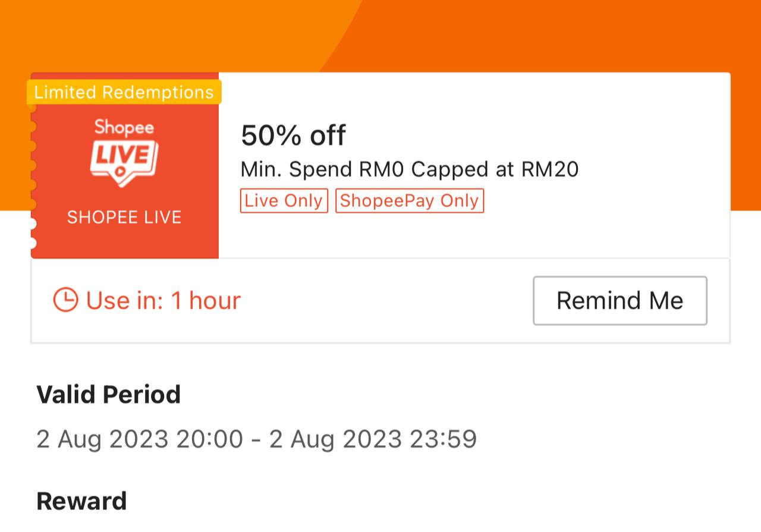Click the red voucher stub panel
This screenshot has height=532, width=761.
pos(125,166)
